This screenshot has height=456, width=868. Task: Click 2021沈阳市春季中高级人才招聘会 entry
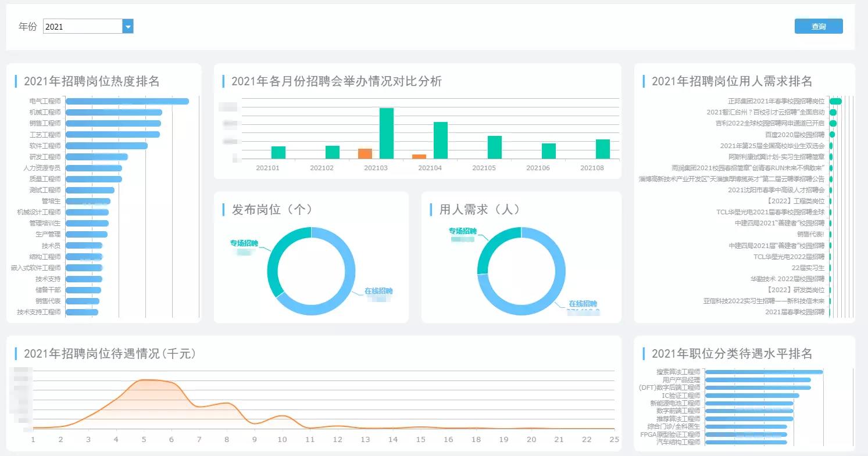pos(776,190)
